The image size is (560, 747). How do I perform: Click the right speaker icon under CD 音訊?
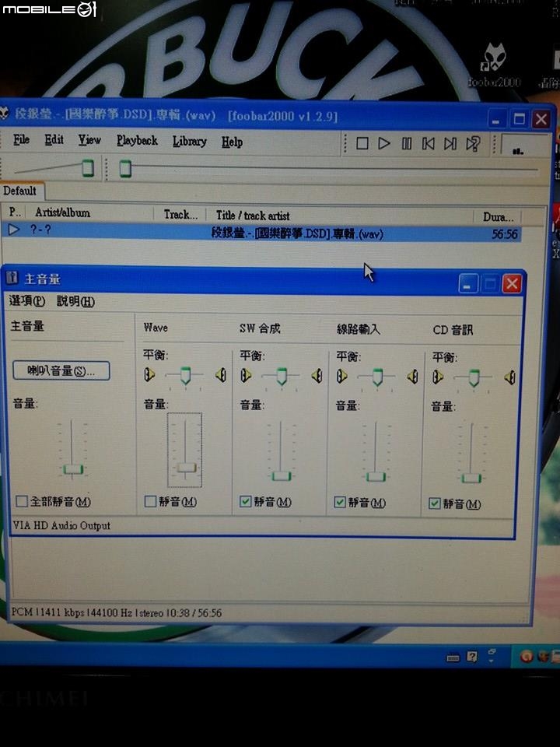(x=509, y=378)
